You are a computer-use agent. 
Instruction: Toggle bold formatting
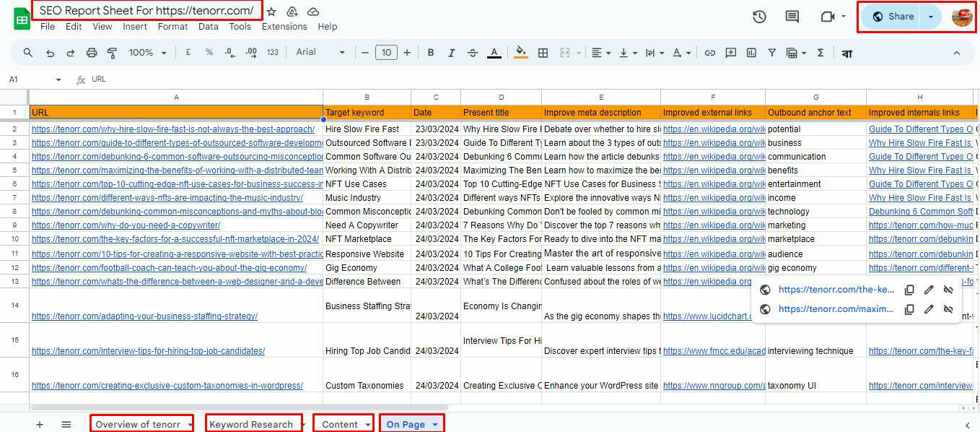431,53
